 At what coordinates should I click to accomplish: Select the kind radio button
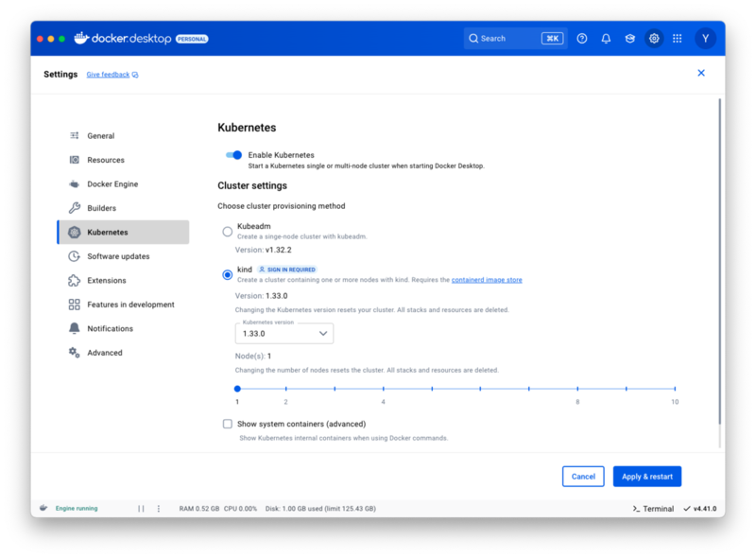228,274
